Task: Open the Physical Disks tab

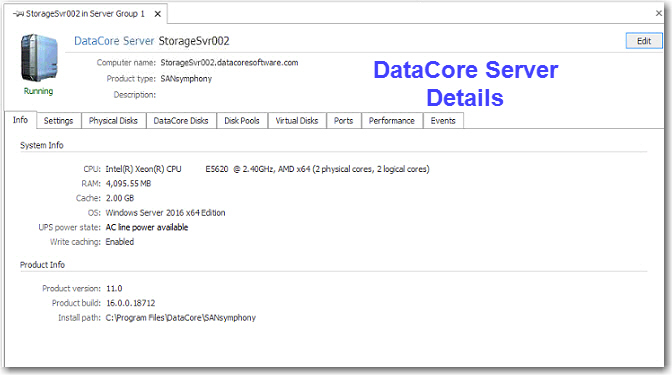Action: 113,121
